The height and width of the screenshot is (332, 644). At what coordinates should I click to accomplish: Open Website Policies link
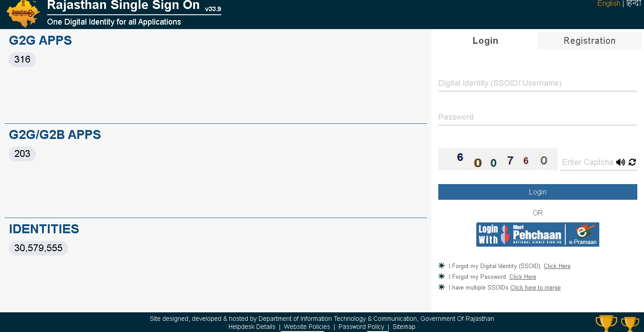tap(307, 327)
